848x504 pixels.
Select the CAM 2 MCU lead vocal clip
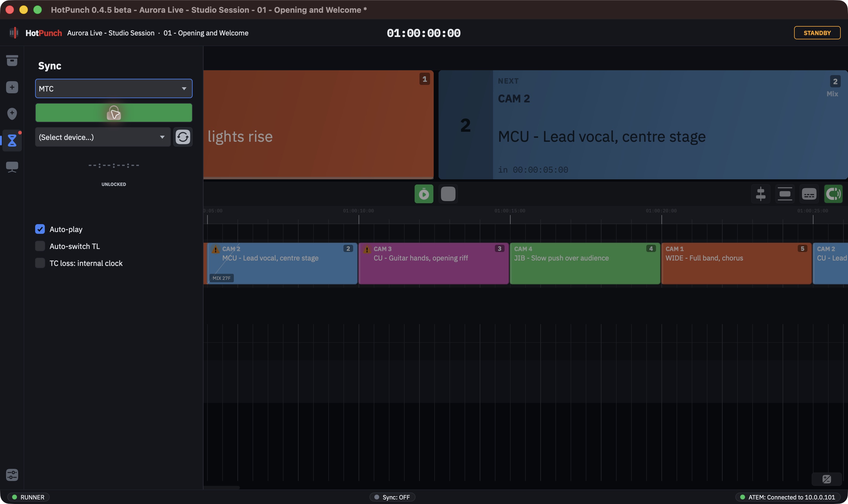282,264
